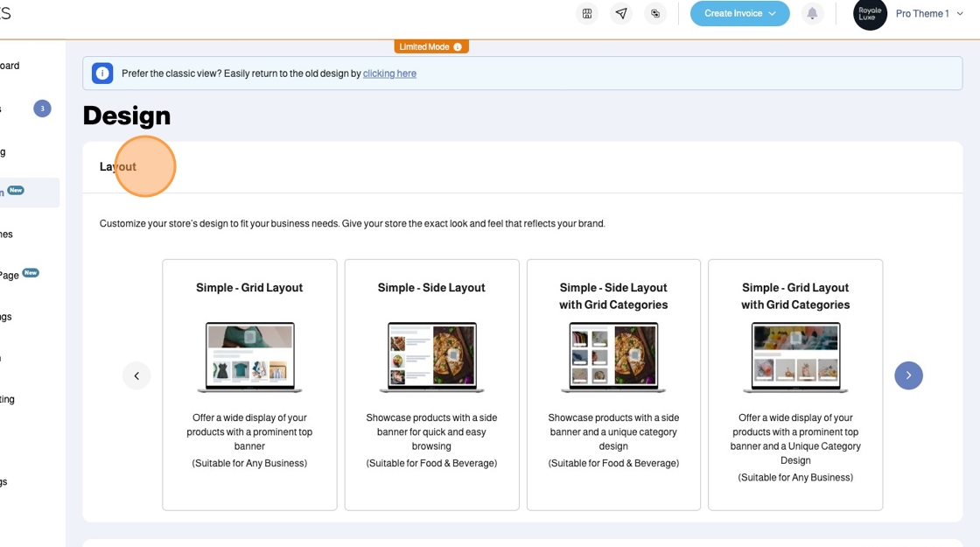The width and height of the screenshot is (980, 547).
Task: Click '(Suitable for Any Business)' under Simple - Grid Layout
Action: 249,463
